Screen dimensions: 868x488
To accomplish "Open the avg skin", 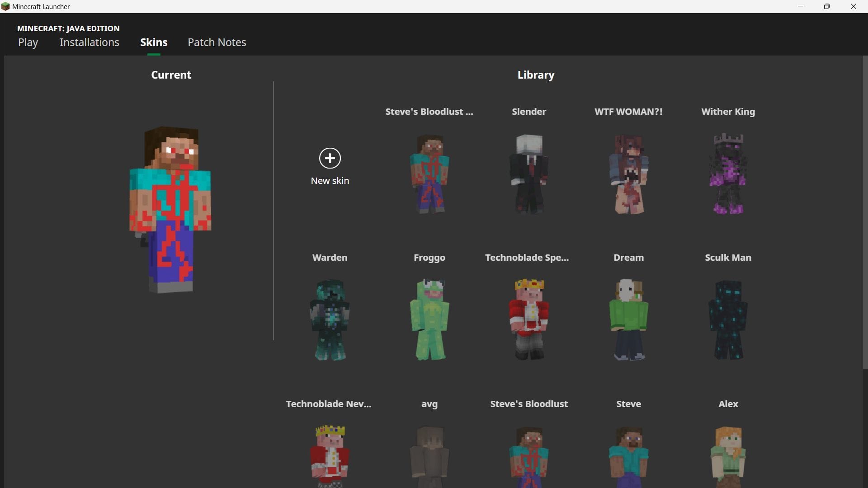I will [429, 456].
